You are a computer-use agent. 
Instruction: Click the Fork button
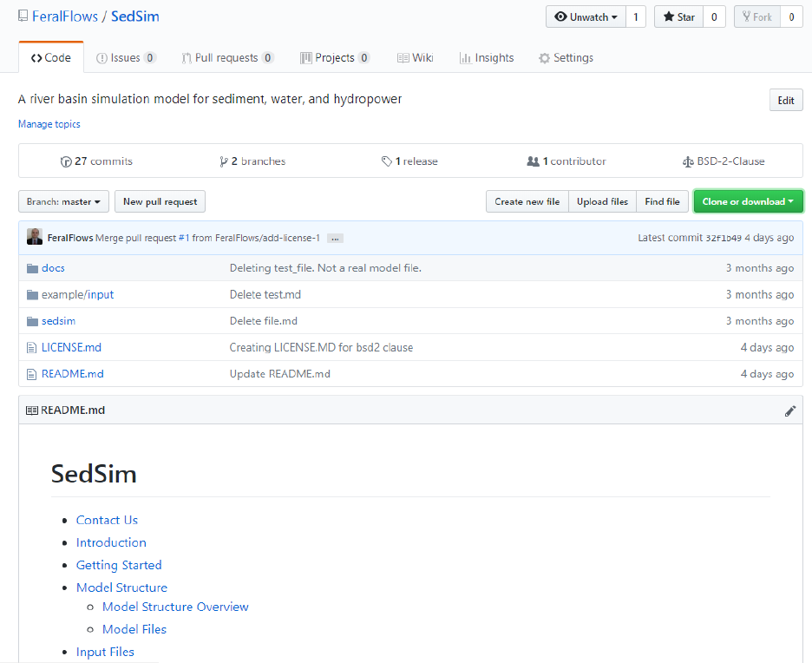tap(757, 17)
